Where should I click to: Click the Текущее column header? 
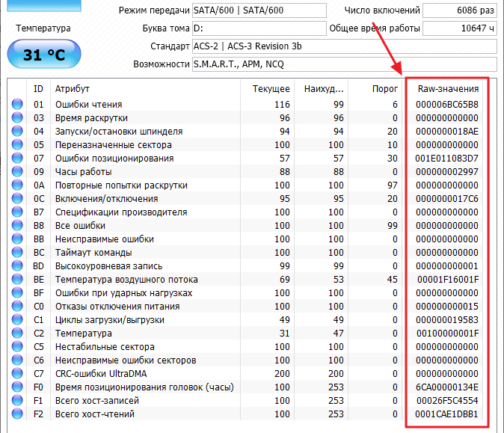271,88
